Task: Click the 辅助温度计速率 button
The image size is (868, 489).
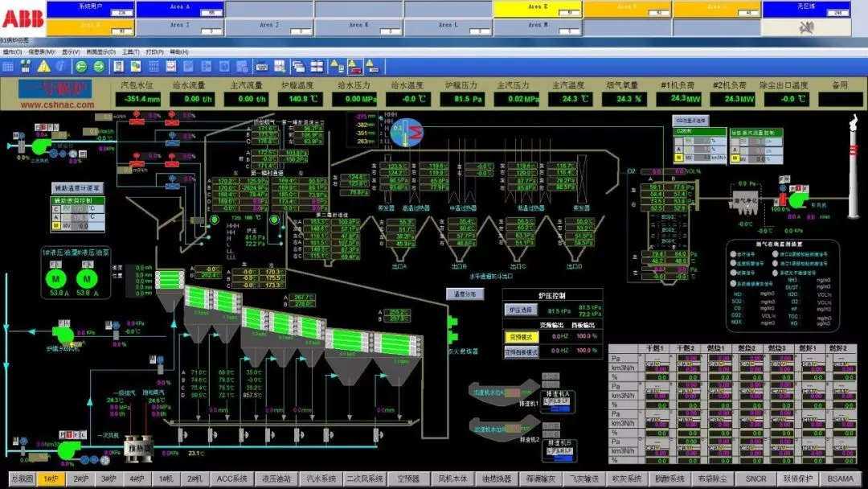Action: pos(77,188)
